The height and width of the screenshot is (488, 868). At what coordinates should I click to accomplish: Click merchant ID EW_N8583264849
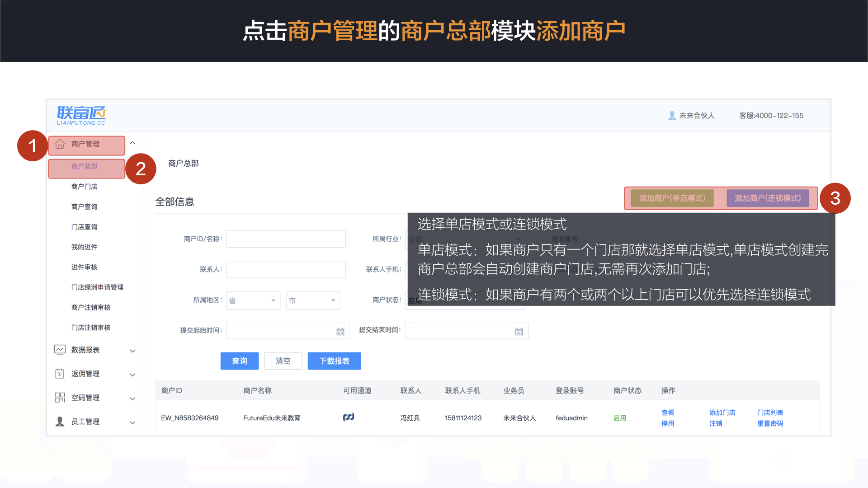190,418
